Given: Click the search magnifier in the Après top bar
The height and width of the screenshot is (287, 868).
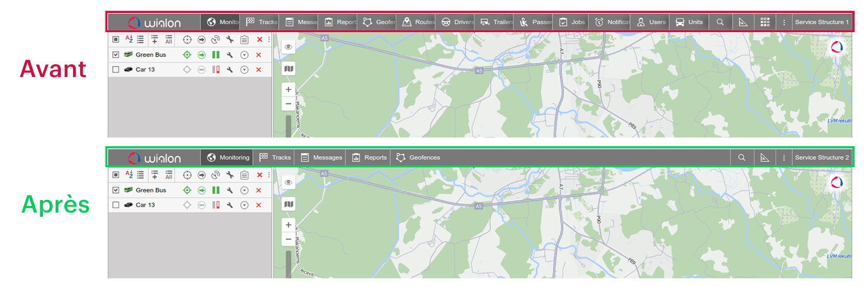Looking at the screenshot, I should pyautogui.click(x=741, y=158).
